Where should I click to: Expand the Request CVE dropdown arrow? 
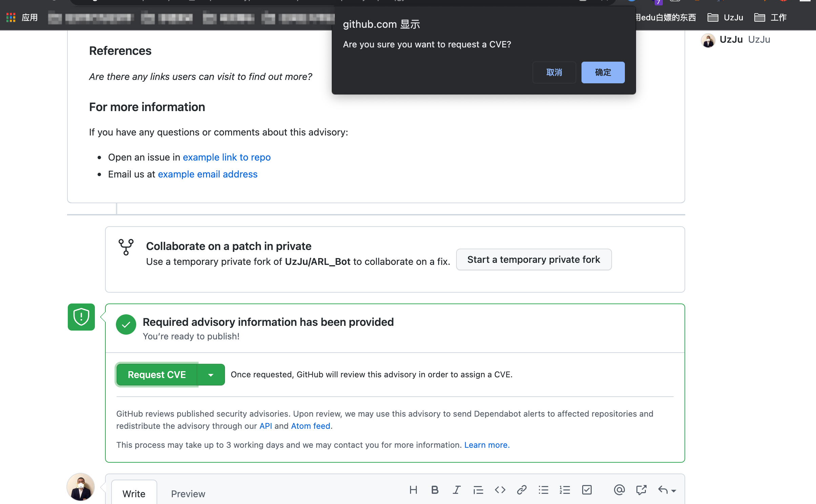[x=211, y=375]
